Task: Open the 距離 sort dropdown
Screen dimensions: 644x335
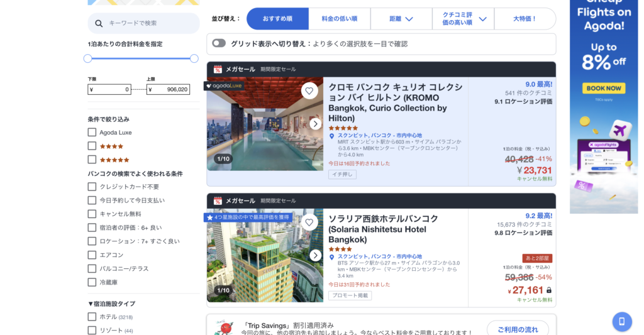Action: click(401, 18)
